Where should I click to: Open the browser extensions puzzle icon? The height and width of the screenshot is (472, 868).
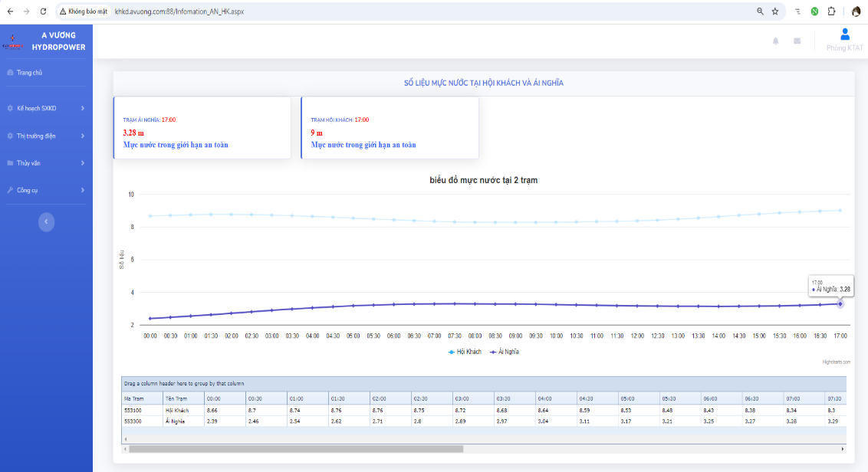pyautogui.click(x=831, y=11)
